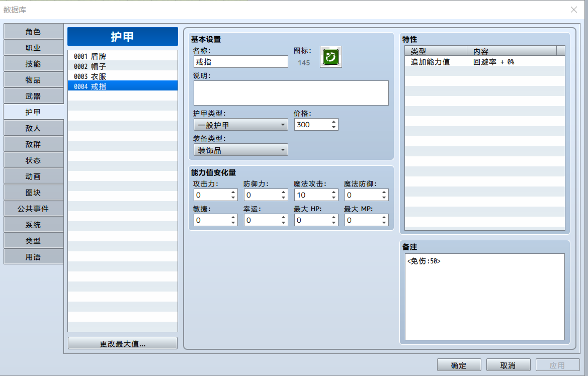
Task: Decrease the 价格 with down arrow
Action: point(334,128)
